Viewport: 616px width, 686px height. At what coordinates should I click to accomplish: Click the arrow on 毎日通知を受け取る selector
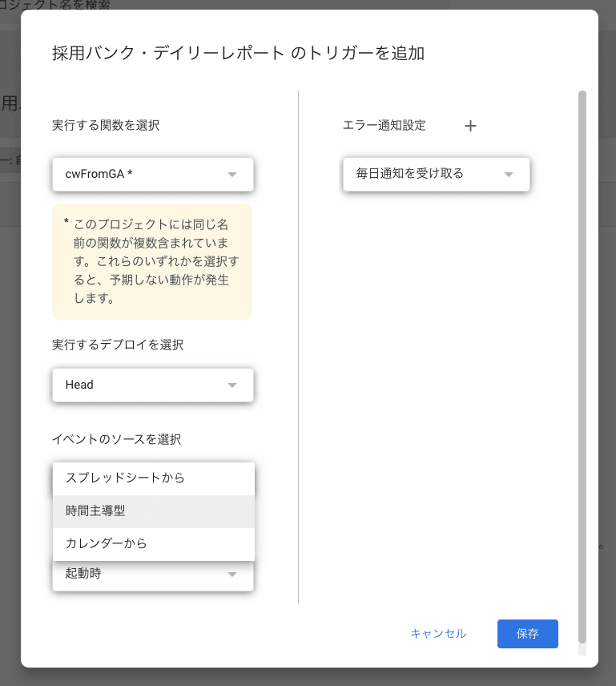click(x=508, y=174)
